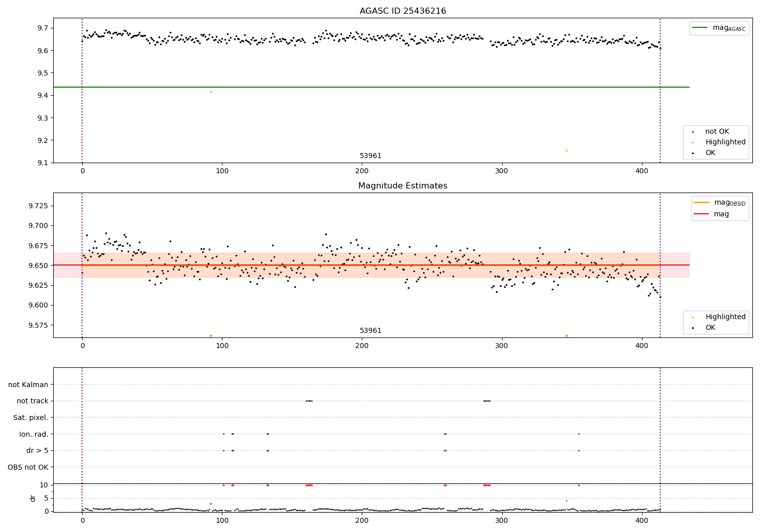This screenshot has height=532, width=760.
Task: Click the 9.675 y-axis tick label
Action: tap(39, 246)
